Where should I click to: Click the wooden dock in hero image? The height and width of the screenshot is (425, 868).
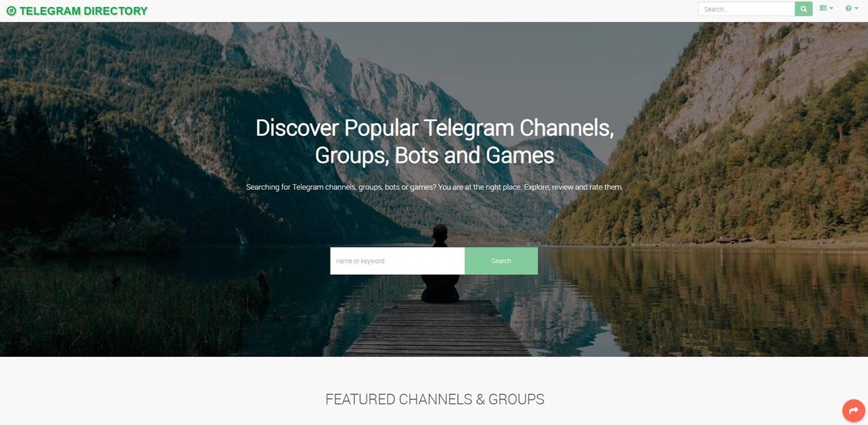(x=438, y=328)
